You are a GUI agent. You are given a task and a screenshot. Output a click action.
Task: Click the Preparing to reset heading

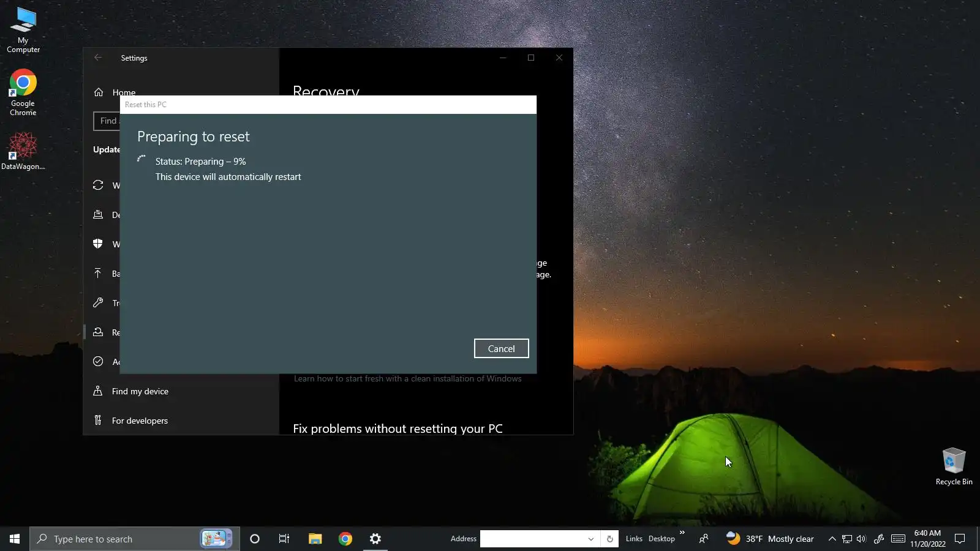coord(194,137)
